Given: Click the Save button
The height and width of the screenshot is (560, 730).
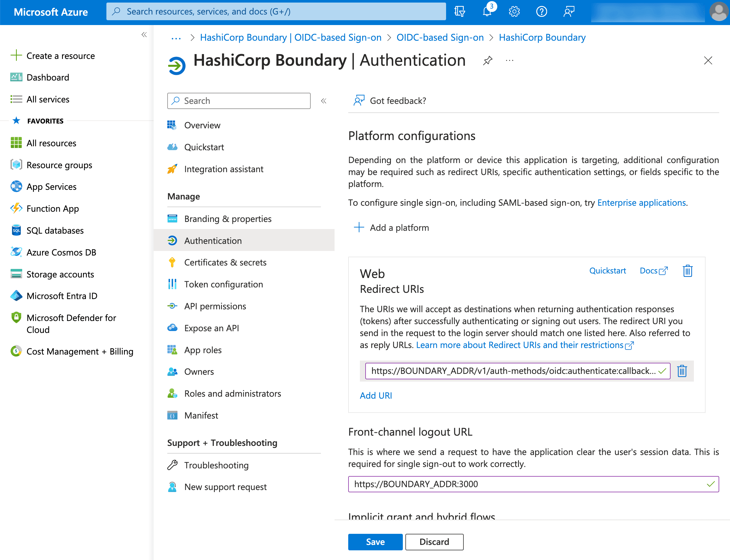Looking at the screenshot, I should point(375,542).
